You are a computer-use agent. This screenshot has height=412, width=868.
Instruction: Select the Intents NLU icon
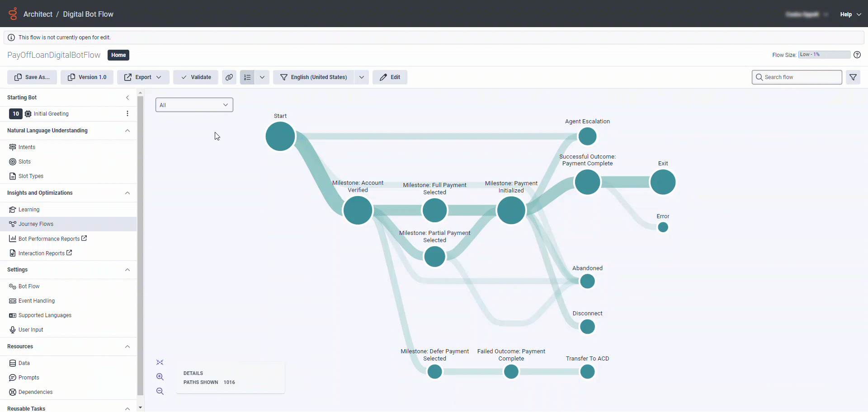(12, 147)
